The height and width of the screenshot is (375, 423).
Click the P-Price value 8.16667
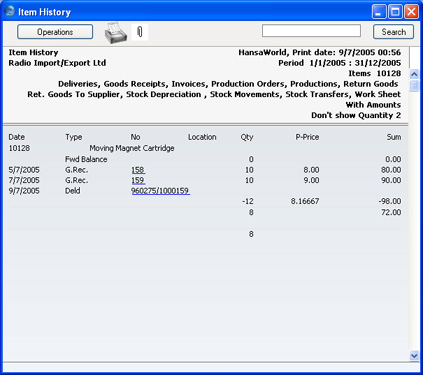305,201
